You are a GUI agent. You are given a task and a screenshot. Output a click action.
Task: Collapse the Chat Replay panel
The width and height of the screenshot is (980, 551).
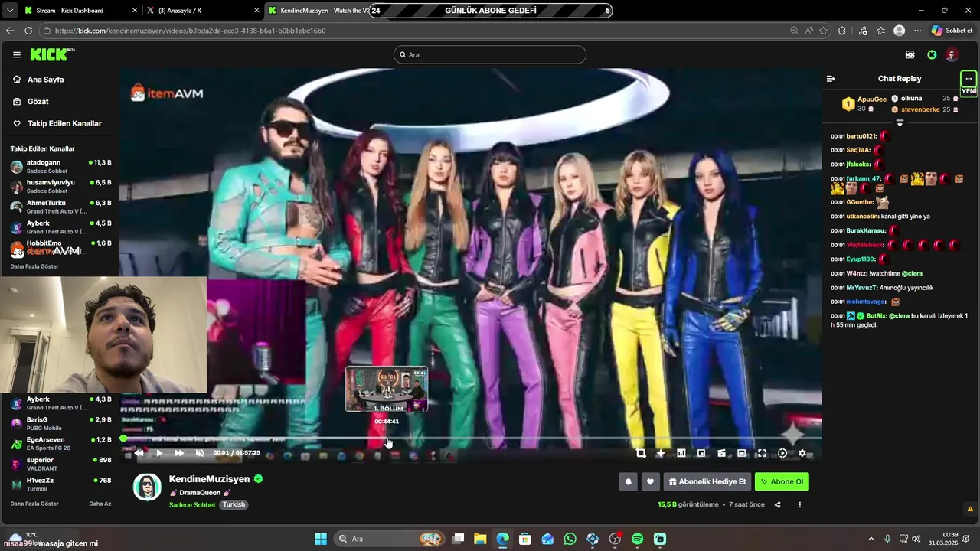tap(831, 79)
